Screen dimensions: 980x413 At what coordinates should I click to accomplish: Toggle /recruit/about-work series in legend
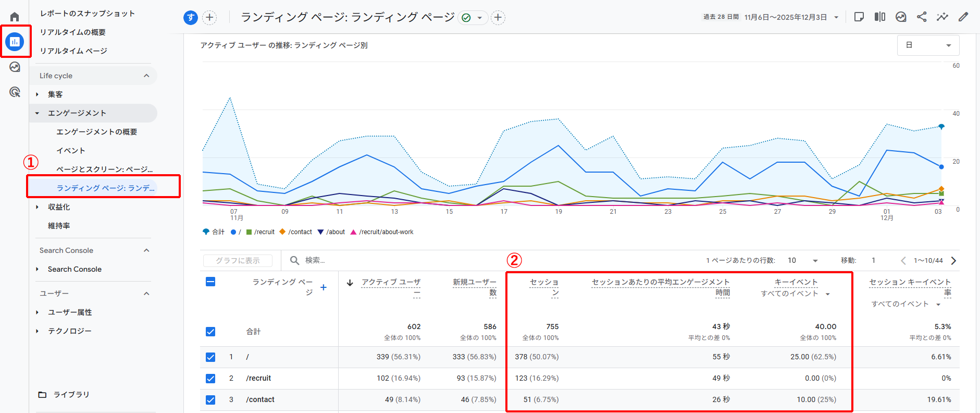coord(382,232)
